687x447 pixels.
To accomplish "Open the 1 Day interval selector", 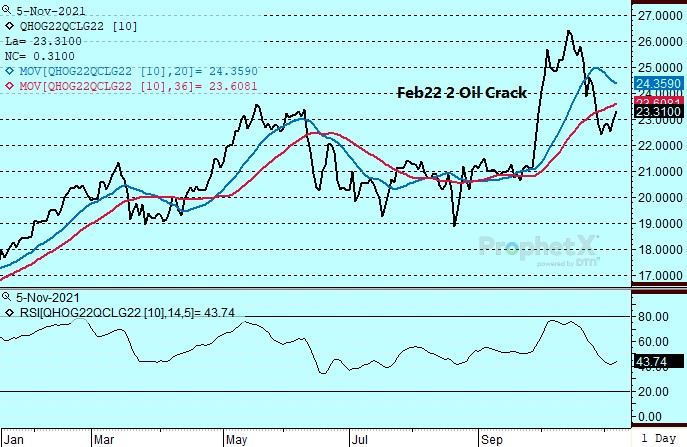I will pos(660,438).
